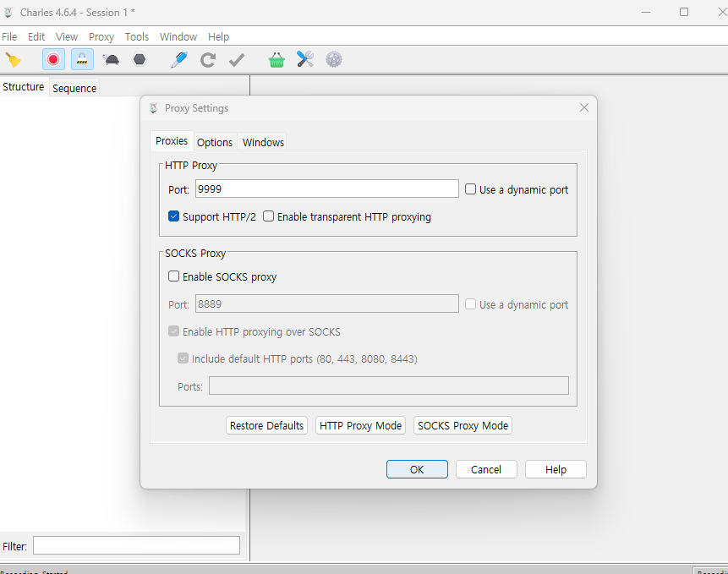
Task: Toggle the SSL Proxying padlock icon
Action: pyautogui.click(x=82, y=59)
